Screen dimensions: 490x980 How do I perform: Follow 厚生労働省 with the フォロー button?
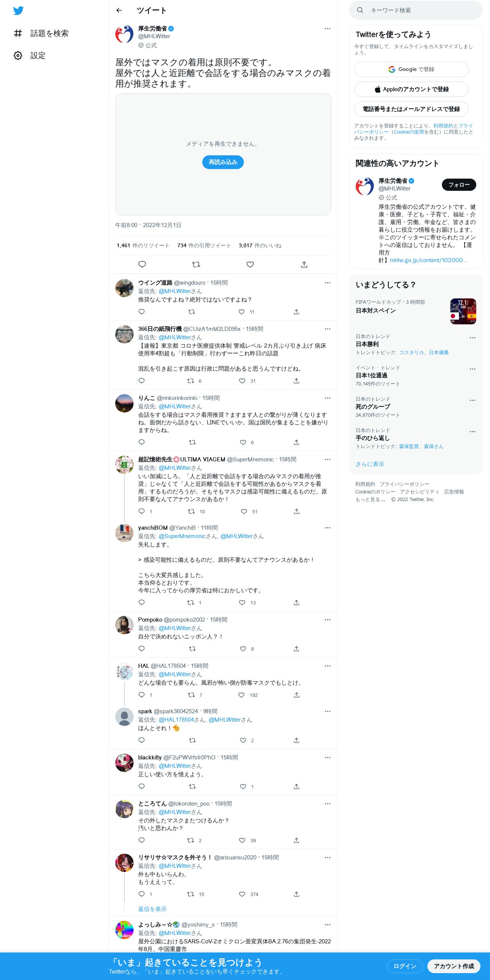pyautogui.click(x=459, y=185)
